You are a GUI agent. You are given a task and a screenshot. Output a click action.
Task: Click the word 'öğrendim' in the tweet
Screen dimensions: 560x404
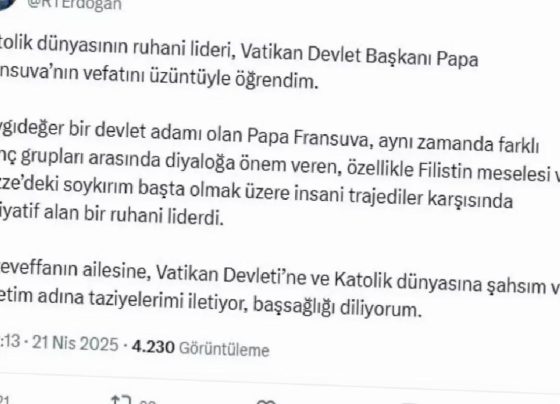pos(276,80)
